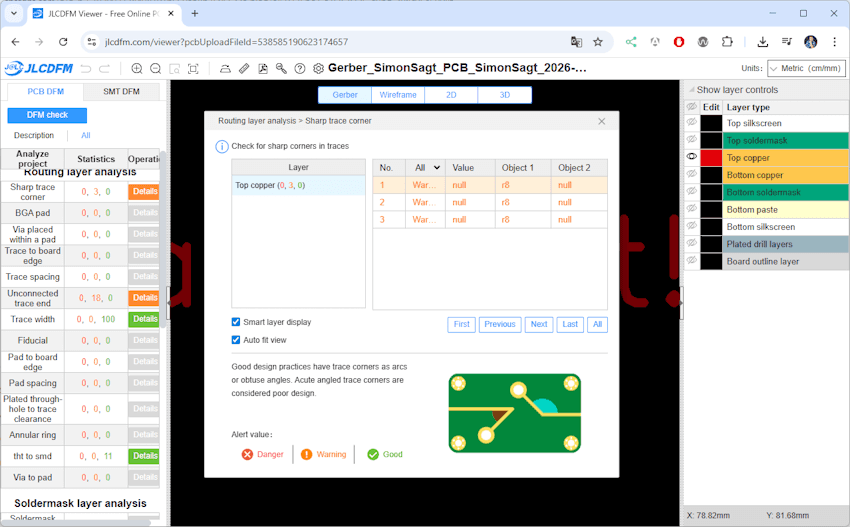Image resolution: width=850 pixels, height=527 pixels.
Task: Select the 3D view tab
Action: click(x=505, y=95)
